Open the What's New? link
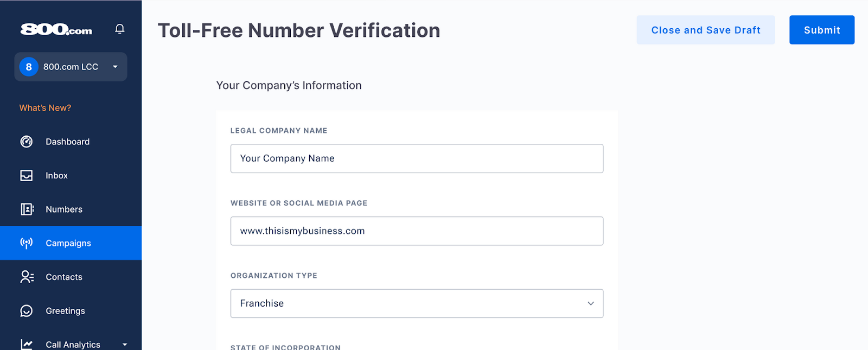This screenshot has width=868, height=350. (45, 108)
